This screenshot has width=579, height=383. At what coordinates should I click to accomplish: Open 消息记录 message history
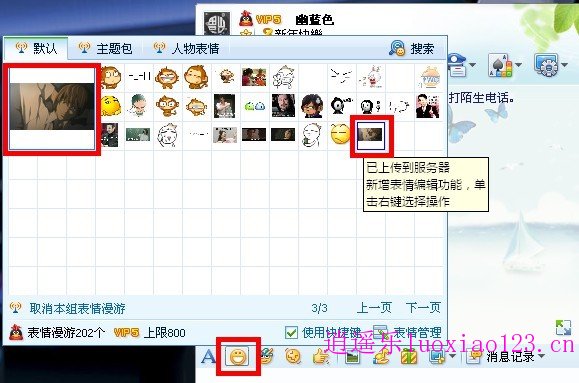[510, 357]
